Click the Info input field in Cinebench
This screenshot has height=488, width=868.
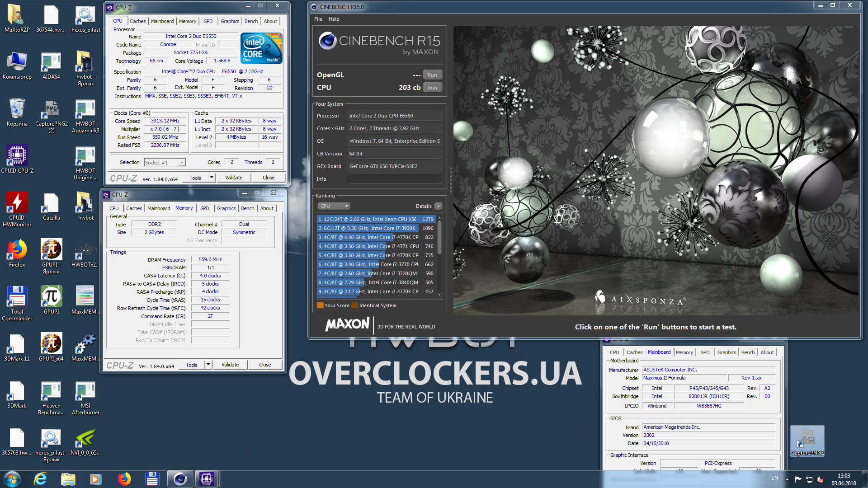394,179
